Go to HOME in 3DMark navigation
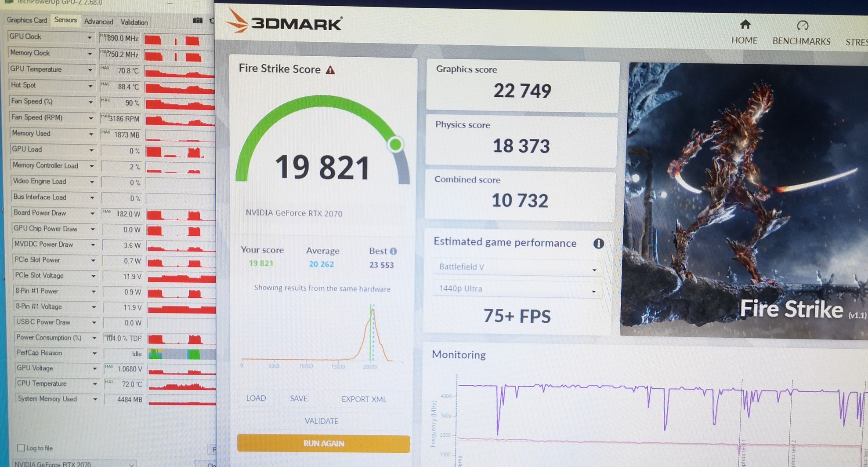 pos(744,40)
